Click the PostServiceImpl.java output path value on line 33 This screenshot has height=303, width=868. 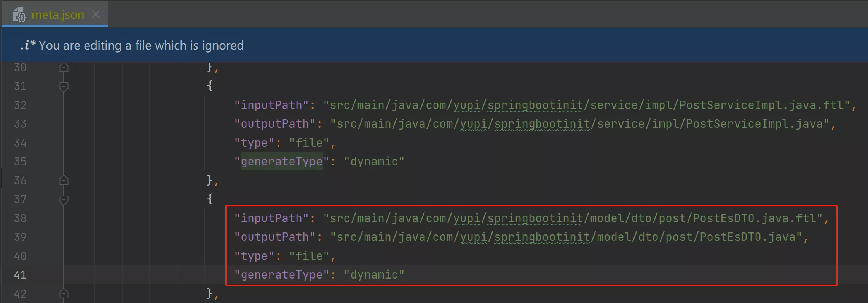click(579, 124)
